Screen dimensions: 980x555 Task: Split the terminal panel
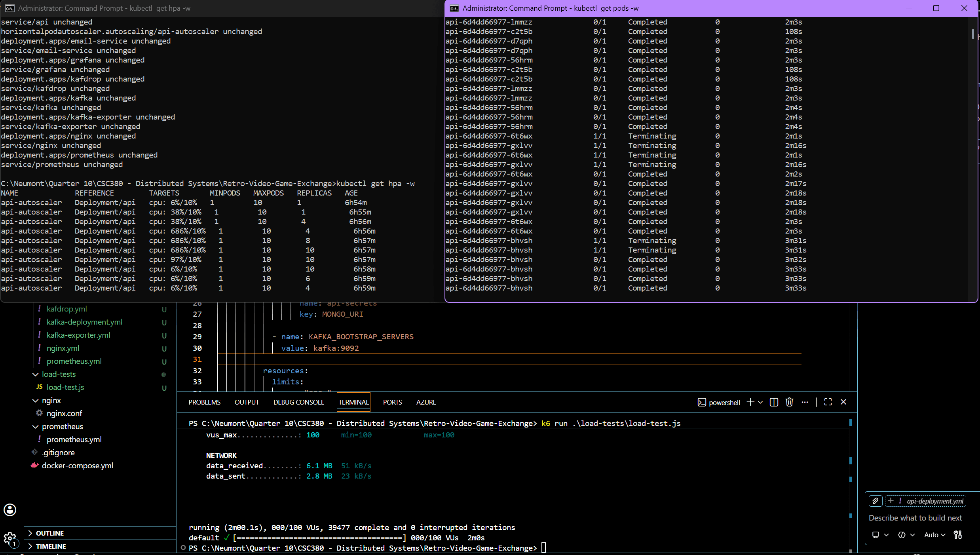(x=774, y=402)
